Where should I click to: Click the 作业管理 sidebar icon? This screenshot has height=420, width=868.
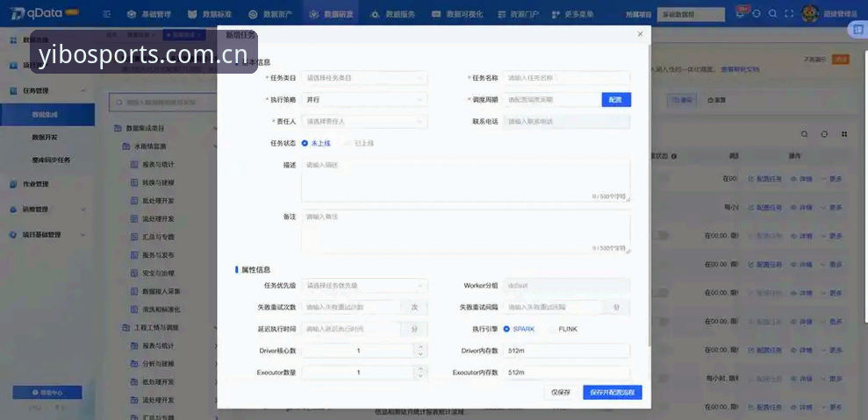pos(13,184)
